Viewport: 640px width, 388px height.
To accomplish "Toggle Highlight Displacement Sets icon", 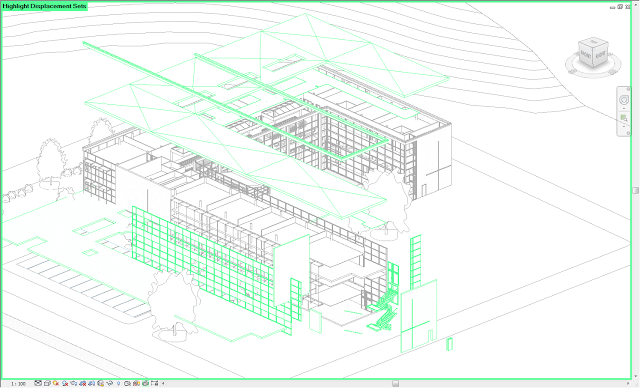I will pyautogui.click(x=145, y=383).
